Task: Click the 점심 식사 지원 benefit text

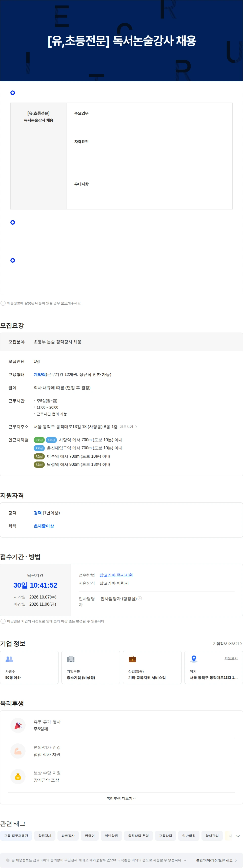Action: (x=47, y=754)
